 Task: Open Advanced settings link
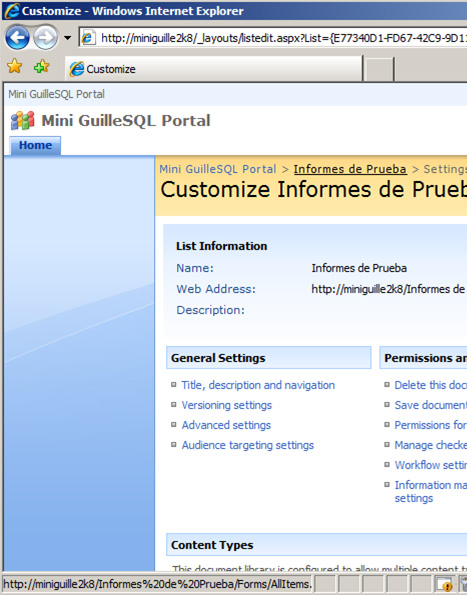(226, 425)
